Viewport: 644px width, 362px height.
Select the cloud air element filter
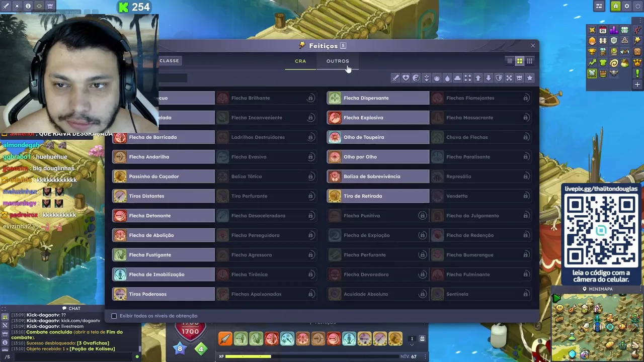[457, 78]
